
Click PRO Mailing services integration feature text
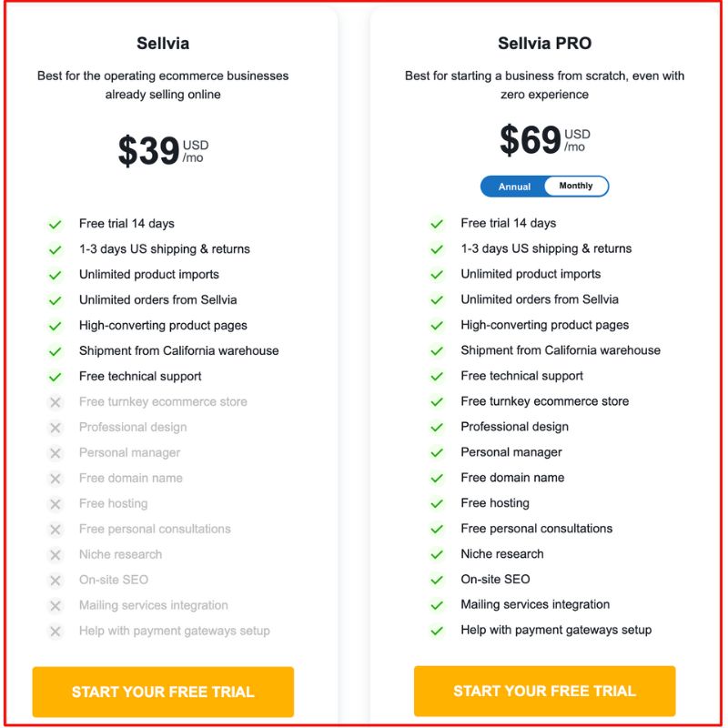[x=535, y=604]
